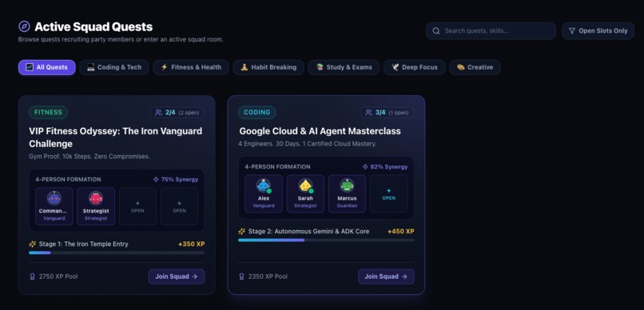Switch to the Creative category
This screenshot has width=644, height=310.
click(x=475, y=67)
